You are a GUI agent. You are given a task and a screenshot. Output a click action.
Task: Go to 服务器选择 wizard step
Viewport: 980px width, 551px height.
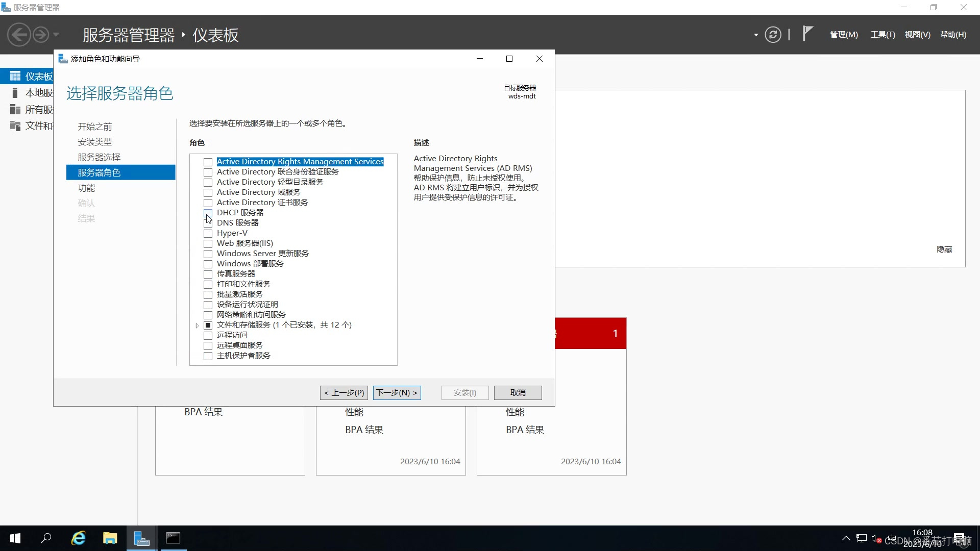99,157
